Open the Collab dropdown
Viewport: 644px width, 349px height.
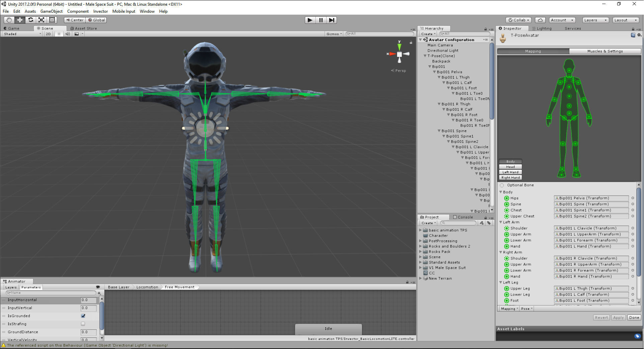pyautogui.click(x=519, y=20)
